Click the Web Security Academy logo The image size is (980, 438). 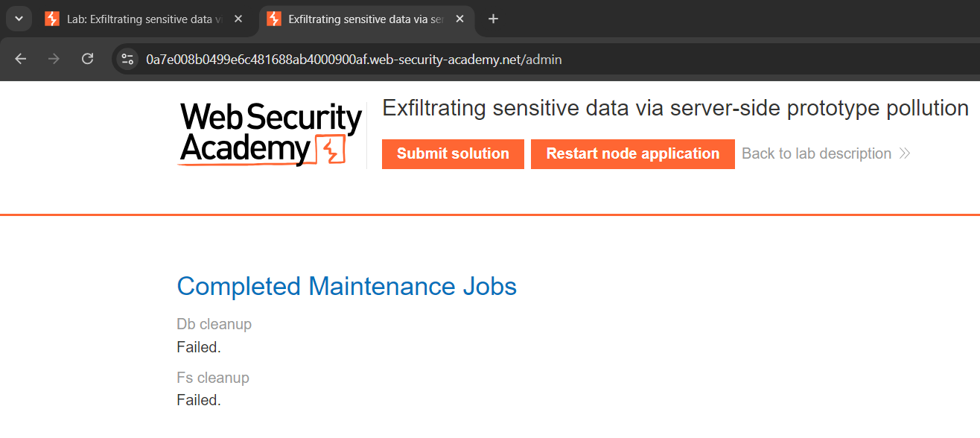coord(270,134)
